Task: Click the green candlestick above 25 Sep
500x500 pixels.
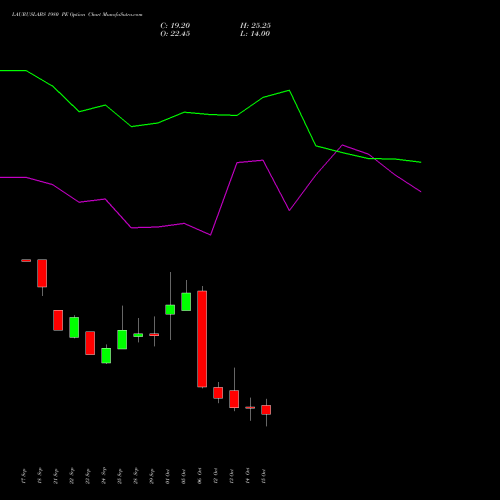Action: point(122,339)
